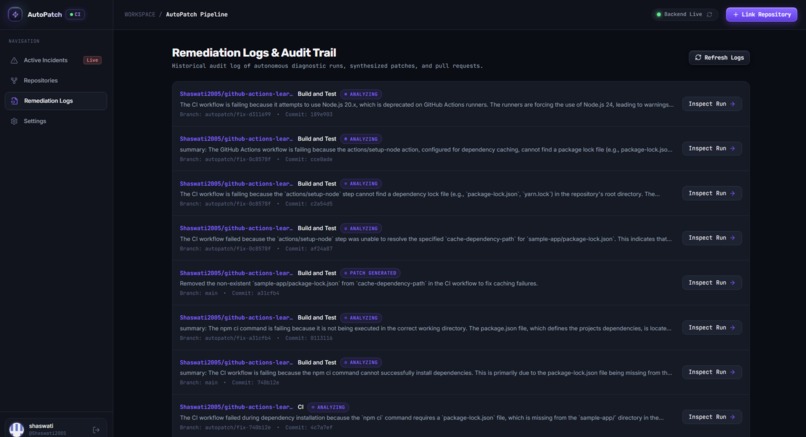Screen dimensions: 806x437
Task: Click description 'workflow failed during dependency installation'
Action: coord(422,417)
